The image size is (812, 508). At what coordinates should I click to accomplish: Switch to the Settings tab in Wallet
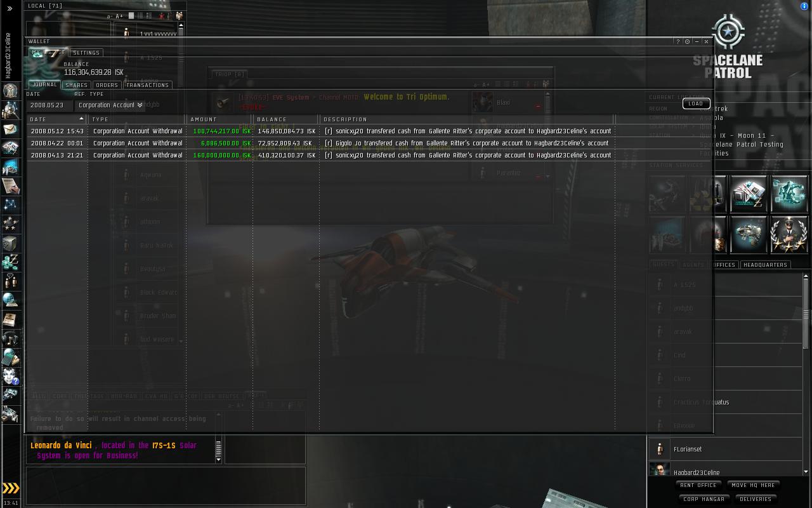(x=86, y=53)
